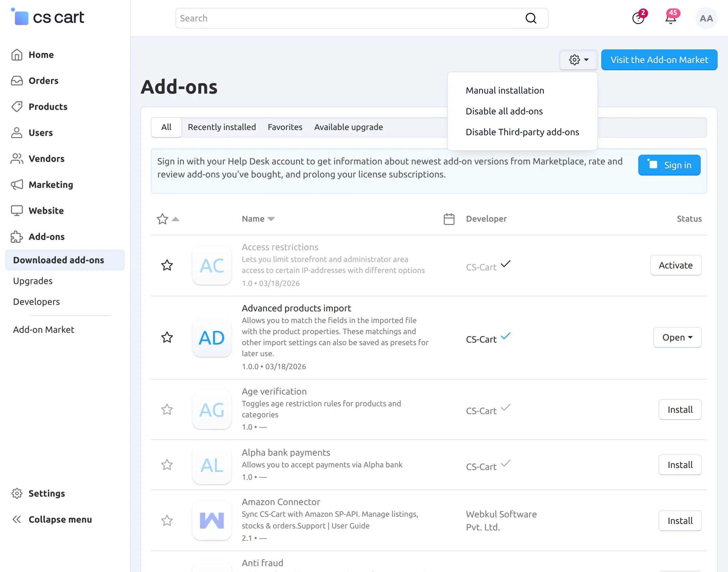This screenshot has width=728, height=572.
Task: Open the Open dropdown for Advanced products import
Action: 677,338
